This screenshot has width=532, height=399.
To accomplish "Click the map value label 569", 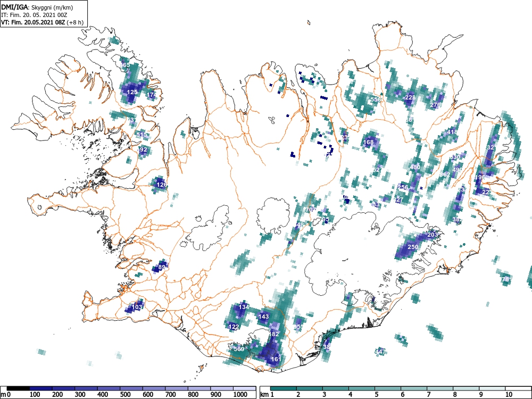I will coord(239,349).
